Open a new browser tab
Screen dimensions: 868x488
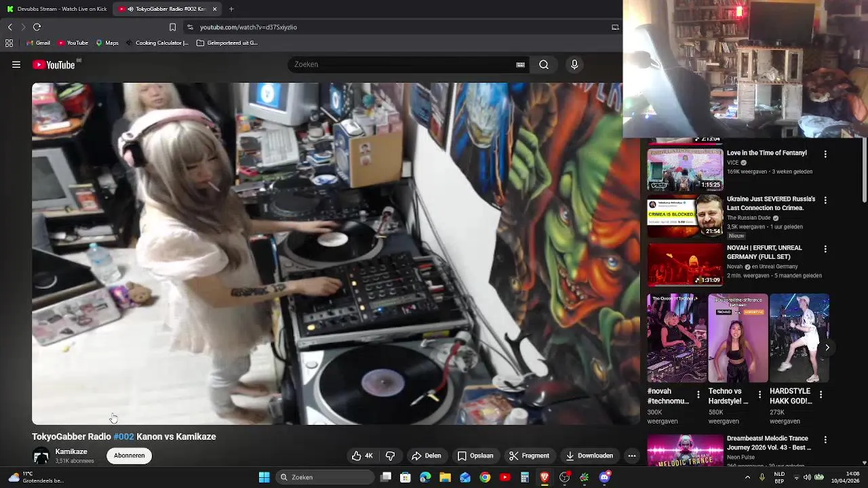[231, 9]
